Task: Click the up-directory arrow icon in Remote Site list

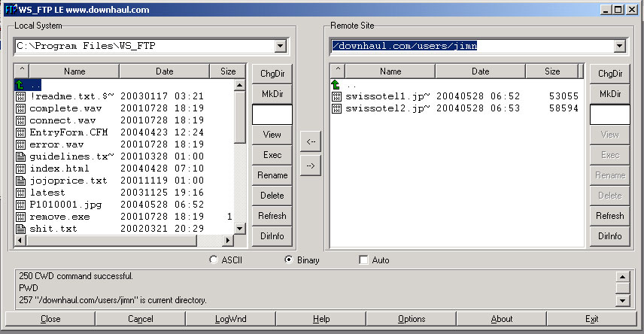Action: [x=336, y=85]
